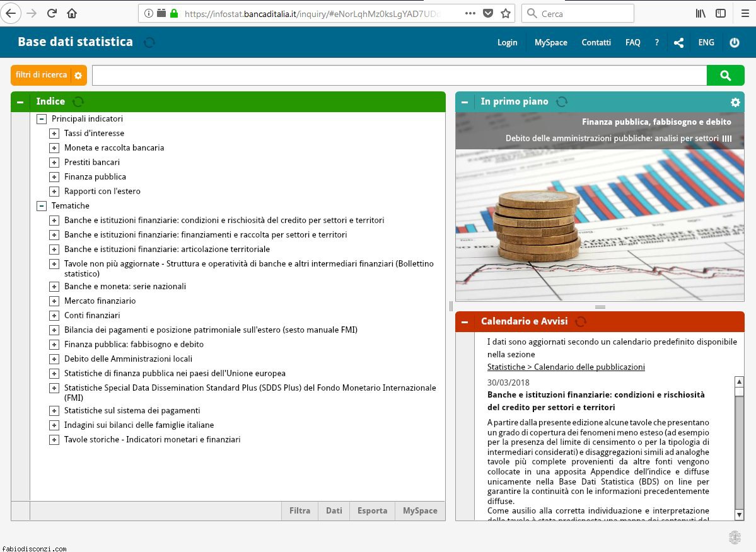Select Banche e moneta: serie nazionali
Viewport: 756px width, 552px height.
point(125,287)
